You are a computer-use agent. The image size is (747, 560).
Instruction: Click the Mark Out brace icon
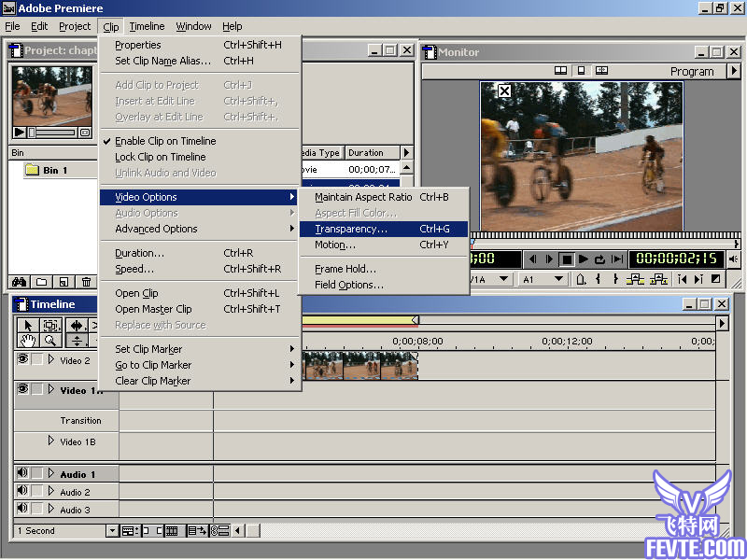(615, 279)
